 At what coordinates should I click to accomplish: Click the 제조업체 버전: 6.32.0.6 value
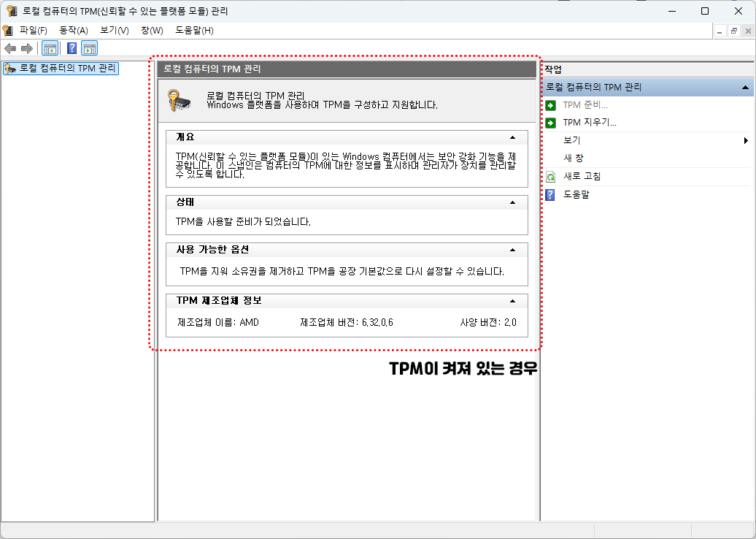(347, 322)
